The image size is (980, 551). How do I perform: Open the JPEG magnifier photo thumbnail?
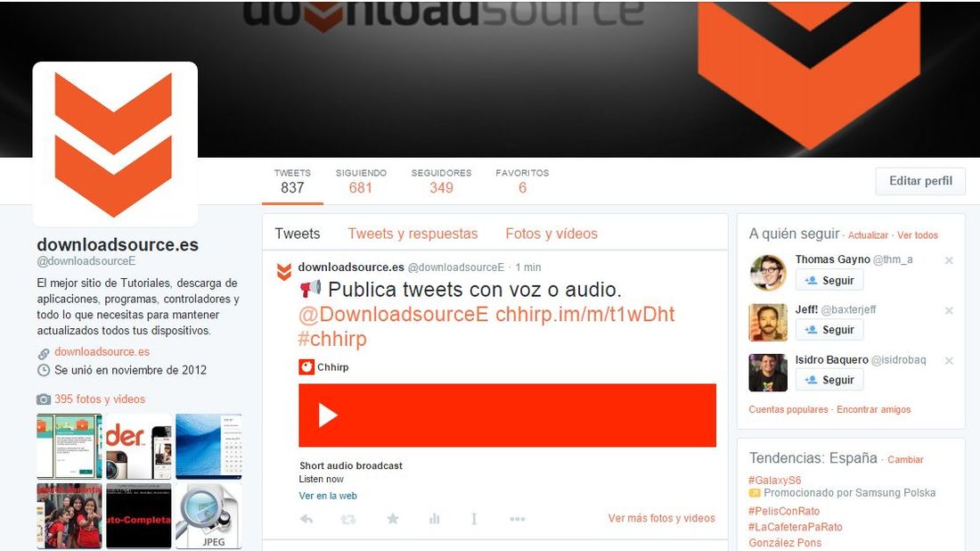(x=208, y=515)
